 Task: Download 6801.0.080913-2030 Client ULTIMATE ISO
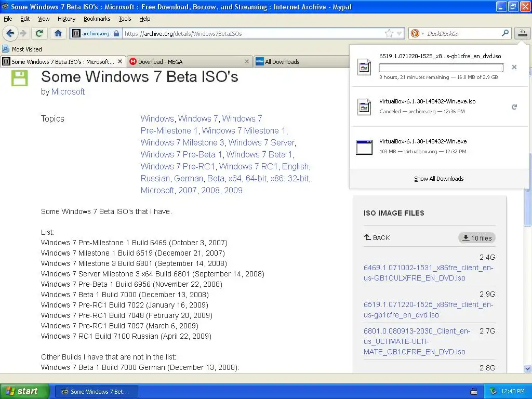tap(417, 341)
